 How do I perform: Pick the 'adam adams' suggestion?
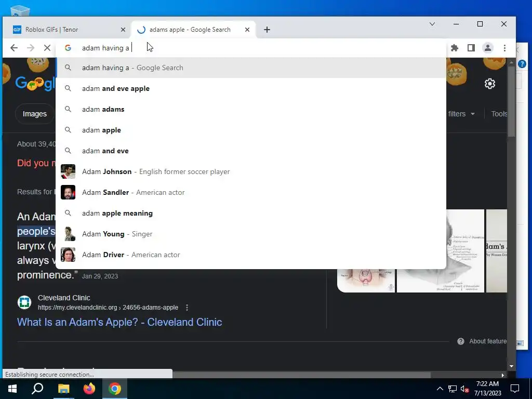click(x=251, y=109)
